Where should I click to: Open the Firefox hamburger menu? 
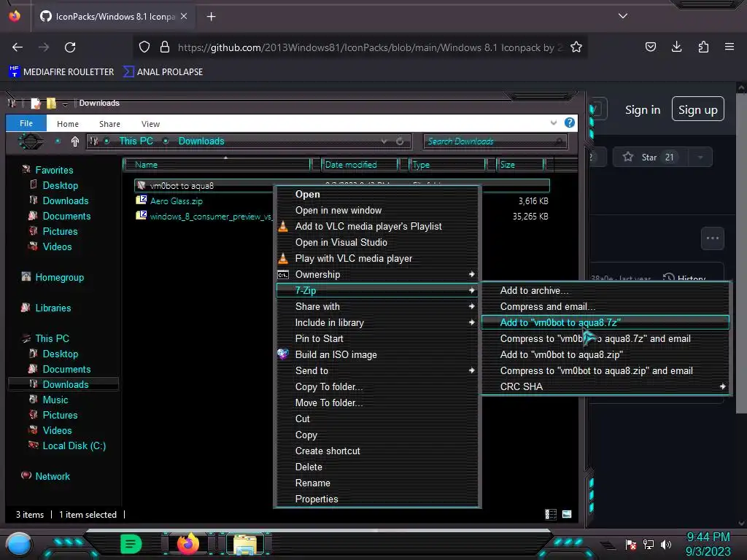pos(729,47)
